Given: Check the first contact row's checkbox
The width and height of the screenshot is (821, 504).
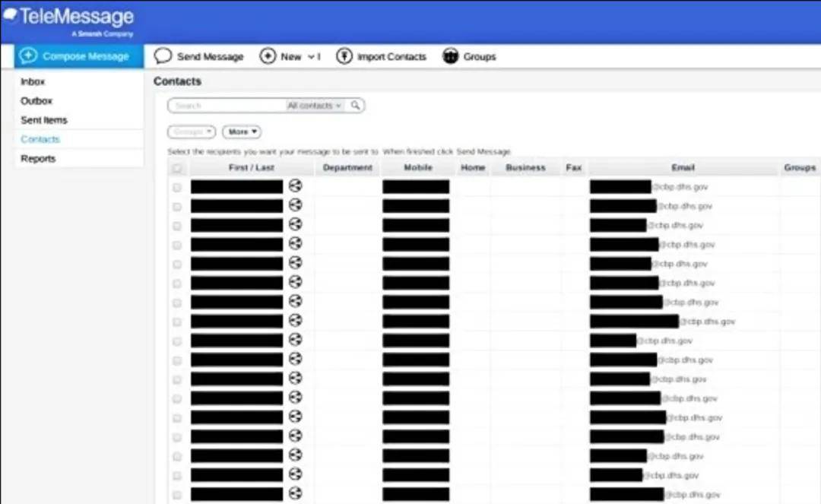Looking at the screenshot, I should (x=177, y=187).
